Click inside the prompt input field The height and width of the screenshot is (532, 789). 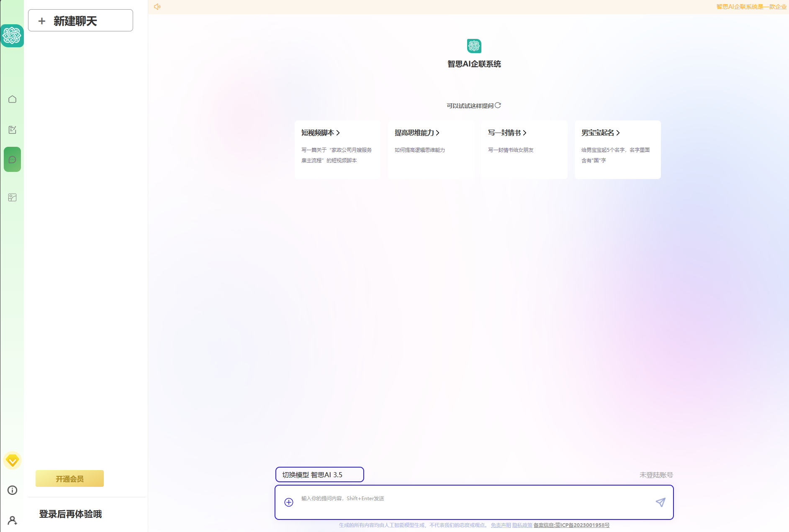(460, 498)
